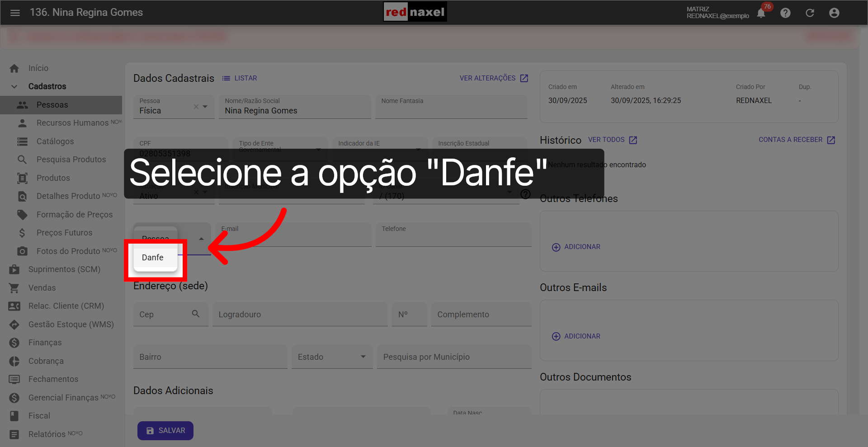
Task: Select the Danfe option
Action: point(153,258)
